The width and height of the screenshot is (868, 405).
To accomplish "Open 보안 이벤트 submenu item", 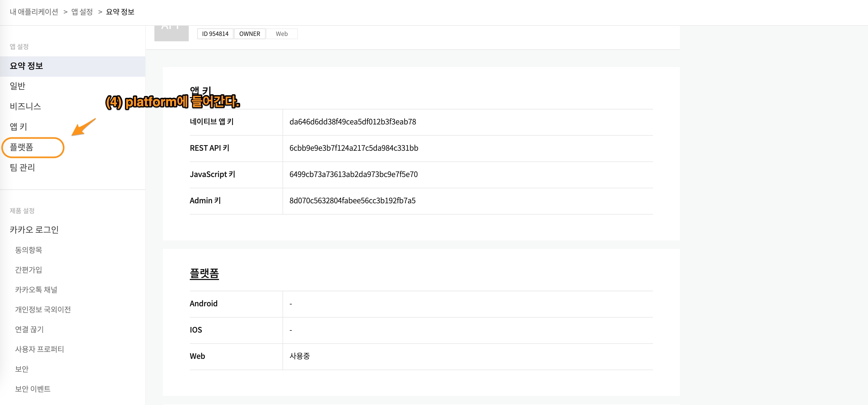I will [33, 389].
